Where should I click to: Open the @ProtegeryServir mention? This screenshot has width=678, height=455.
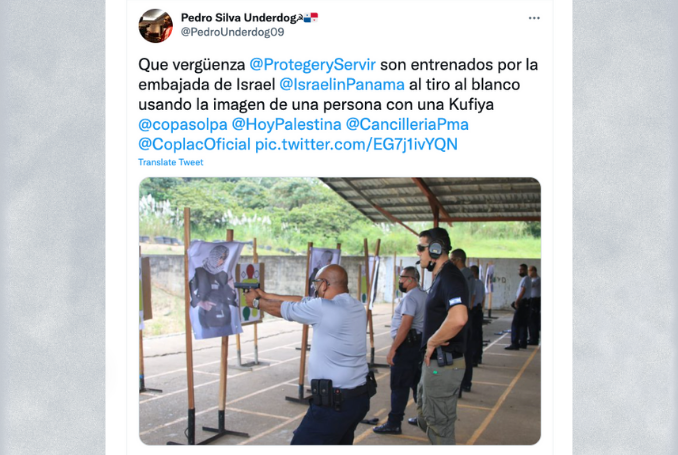(313, 64)
